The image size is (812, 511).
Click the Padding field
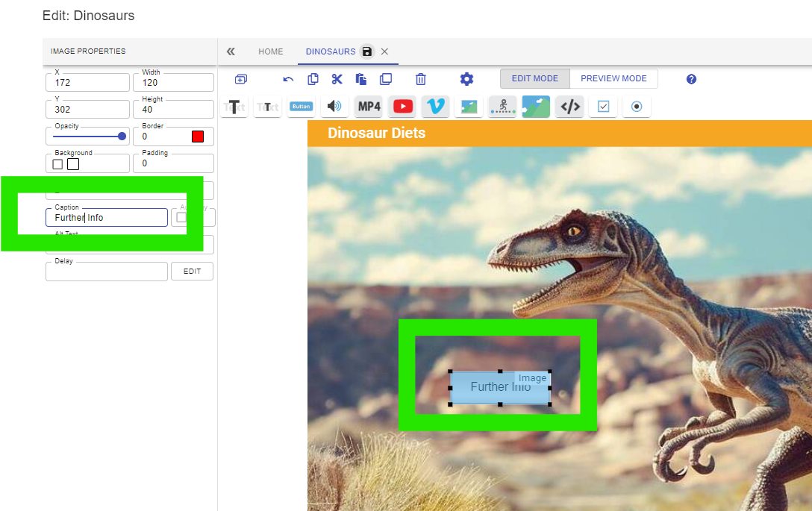[173, 163]
